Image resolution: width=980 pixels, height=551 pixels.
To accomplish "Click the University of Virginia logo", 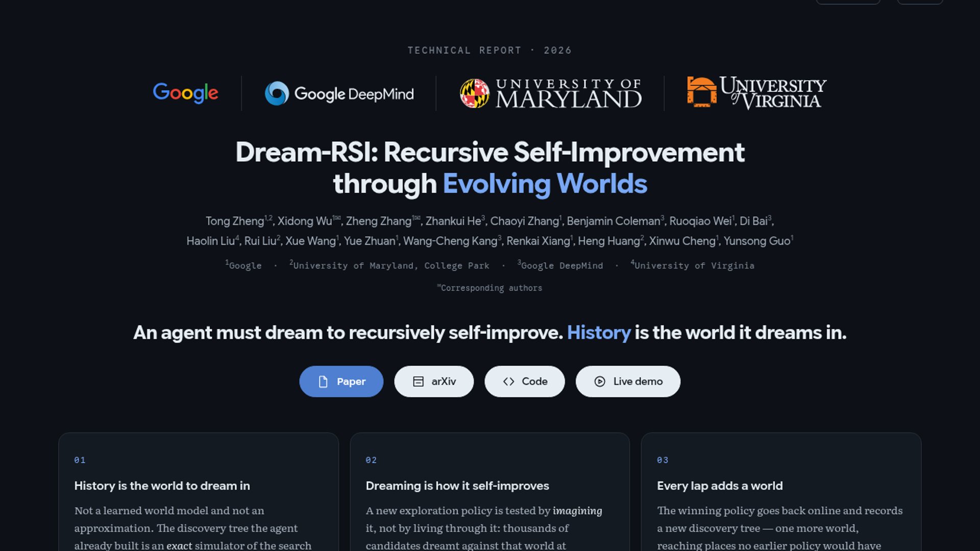I will tap(757, 93).
